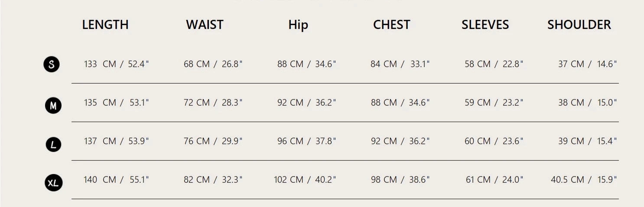The width and height of the screenshot is (644, 207).
Task: Select the 88 CM / 34.6" chest value
Action: click(400, 103)
